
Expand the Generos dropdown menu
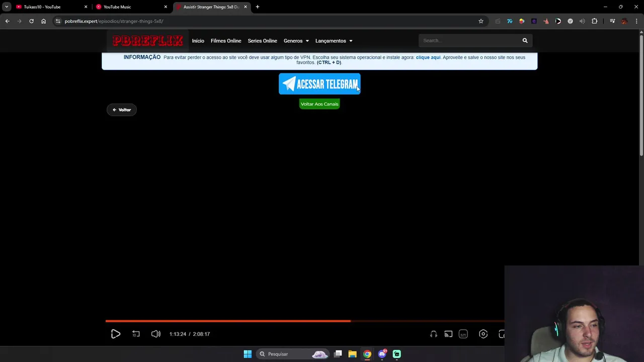pyautogui.click(x=296, y=41)
